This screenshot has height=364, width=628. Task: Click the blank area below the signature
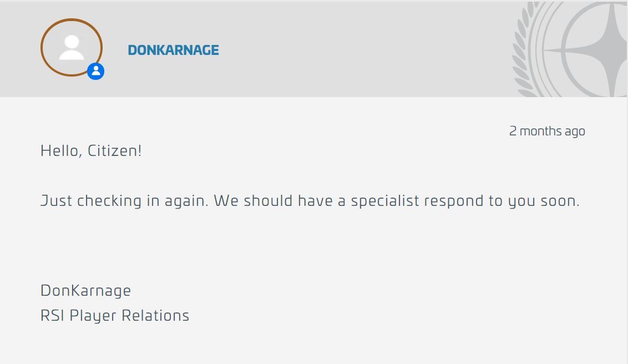[314, 345]
